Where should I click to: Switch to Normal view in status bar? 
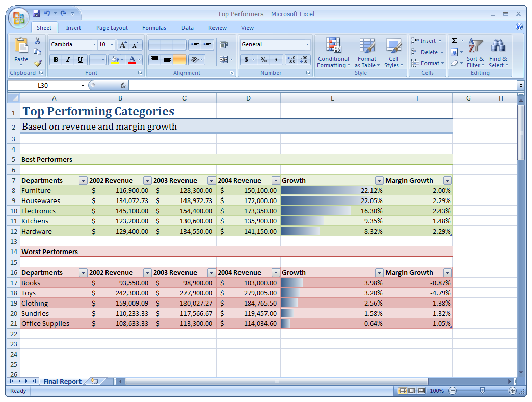[x=403, y=391]
